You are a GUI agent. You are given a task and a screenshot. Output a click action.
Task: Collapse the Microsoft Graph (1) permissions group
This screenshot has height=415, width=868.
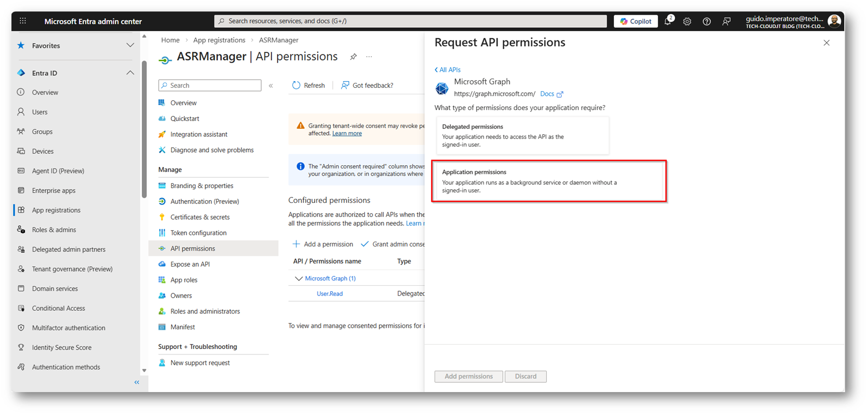(x=298, y=279)
